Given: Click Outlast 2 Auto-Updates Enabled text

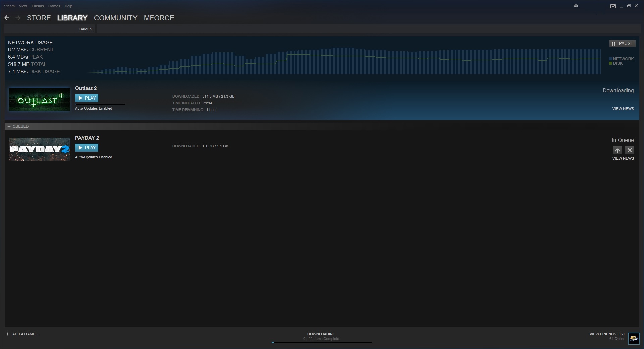Looking at the screenshot, I should tap(94, 108).
